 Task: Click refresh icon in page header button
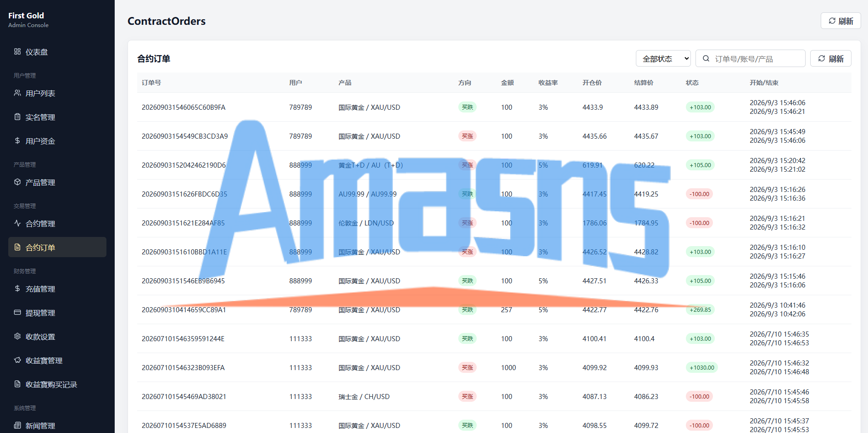pos(832,21)
